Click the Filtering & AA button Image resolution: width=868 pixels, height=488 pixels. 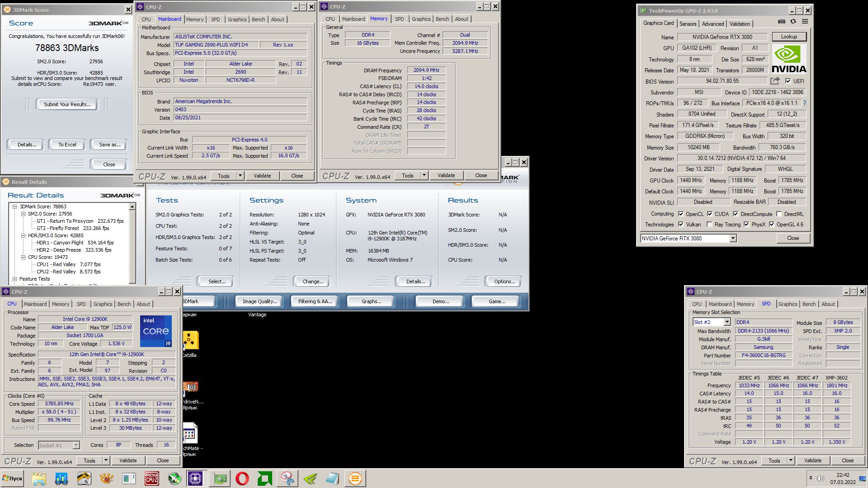coord(315,301)
